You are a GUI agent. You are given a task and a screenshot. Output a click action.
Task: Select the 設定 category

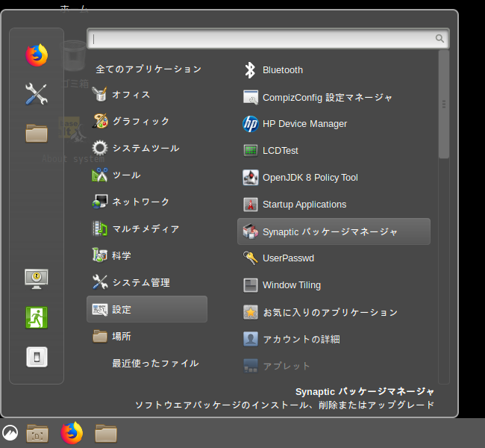(147, 309)
